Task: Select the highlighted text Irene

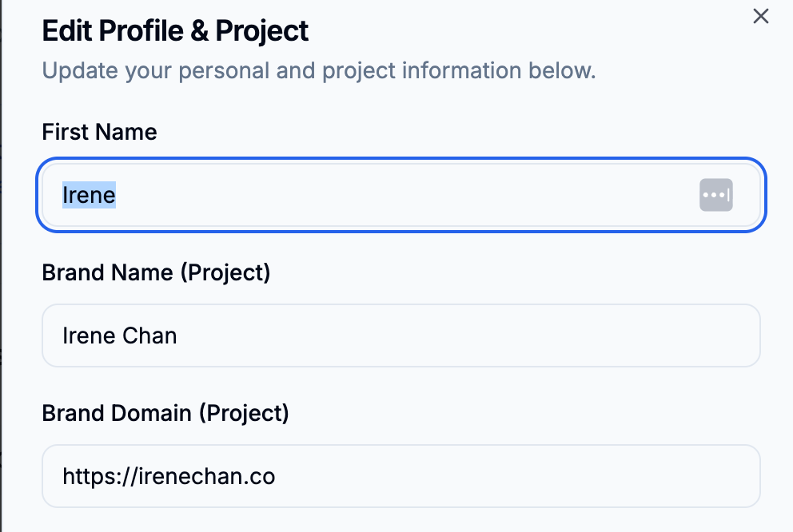Action: point(88,195)
